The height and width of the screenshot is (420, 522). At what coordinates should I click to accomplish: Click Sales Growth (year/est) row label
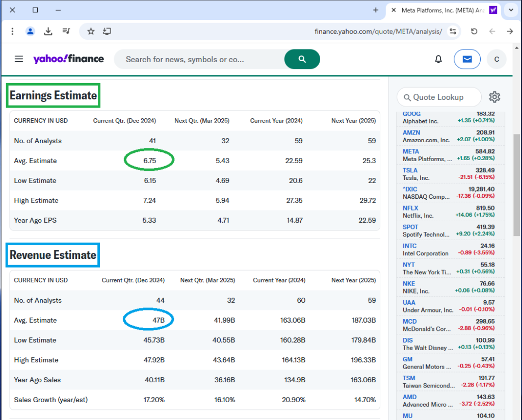[x=50, y=400]
